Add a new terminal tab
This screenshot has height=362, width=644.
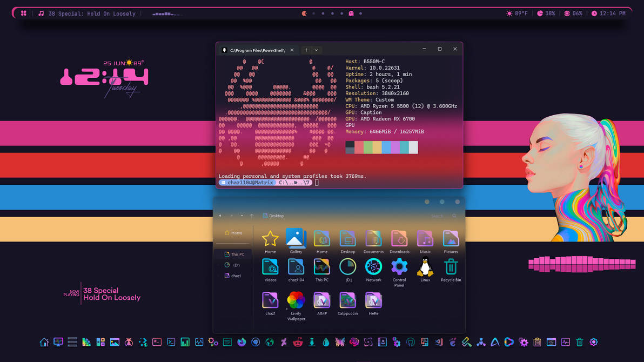[306, 50]
